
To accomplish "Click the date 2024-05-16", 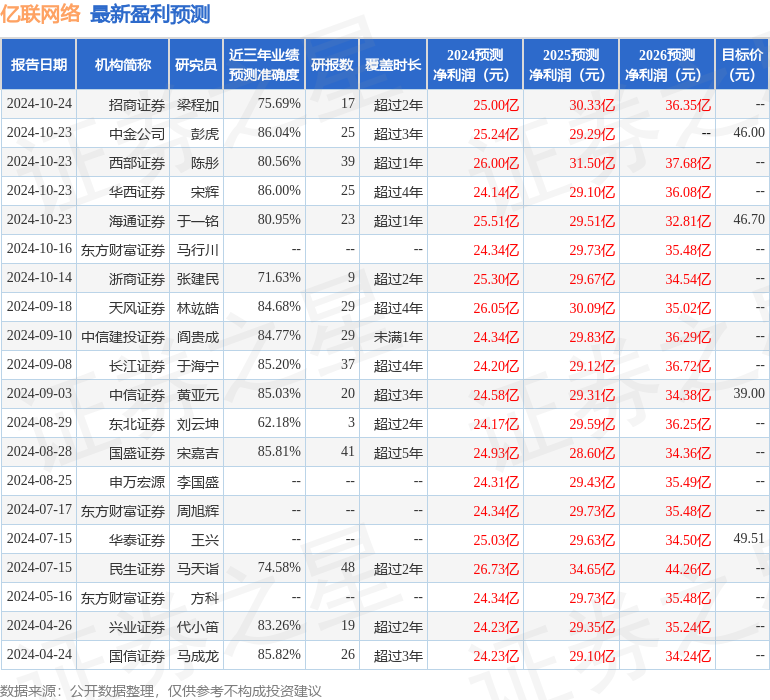I will 39,596.
